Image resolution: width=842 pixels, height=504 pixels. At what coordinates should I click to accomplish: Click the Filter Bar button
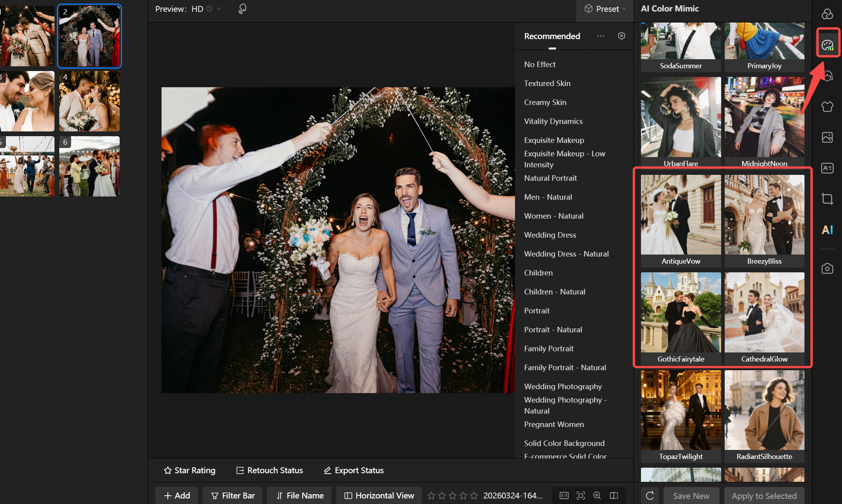coord(233,495)
